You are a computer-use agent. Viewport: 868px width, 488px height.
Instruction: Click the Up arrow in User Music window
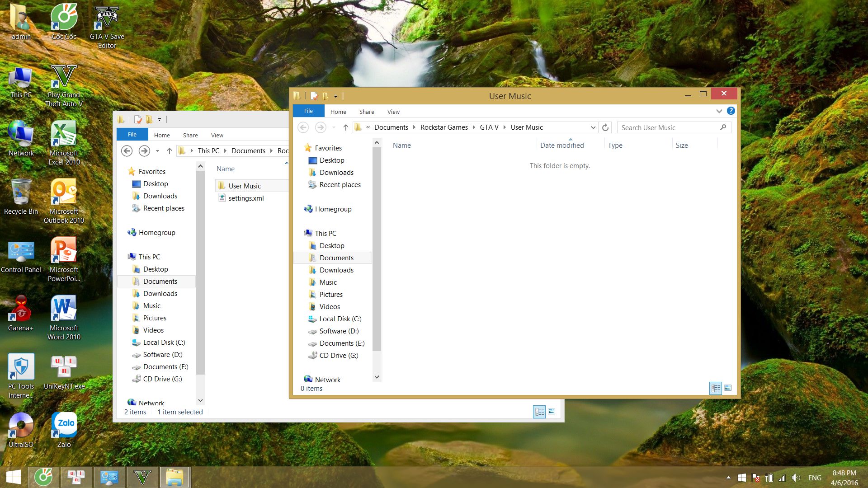coord(345,127)
